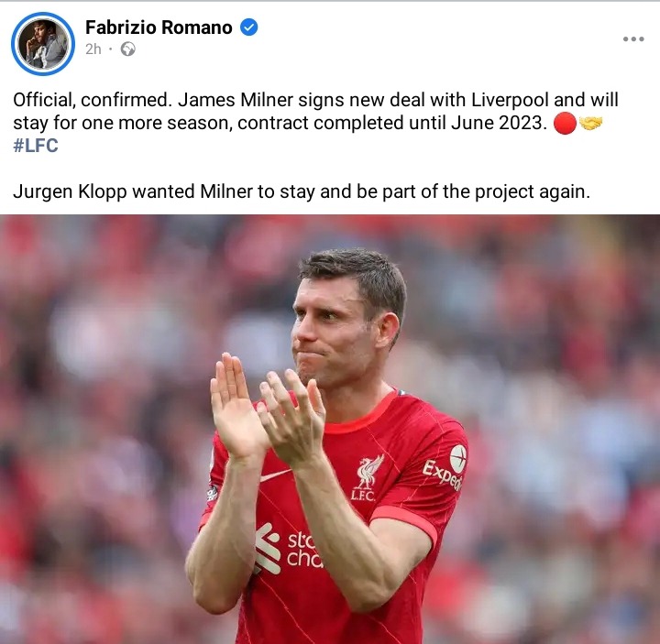660x644 pixels.
Task: Click the Standard Chartered sponsor logo
Action: (x=288, y=548)
